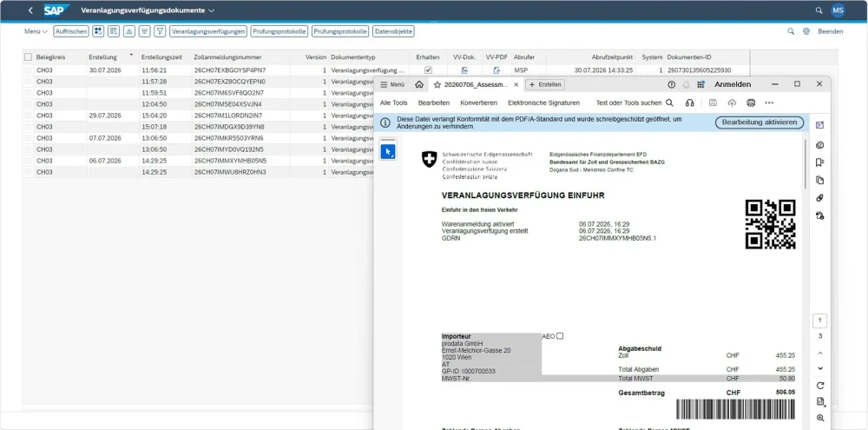
Task: Click the current page number box showing 1
Action: pos(820,321)
